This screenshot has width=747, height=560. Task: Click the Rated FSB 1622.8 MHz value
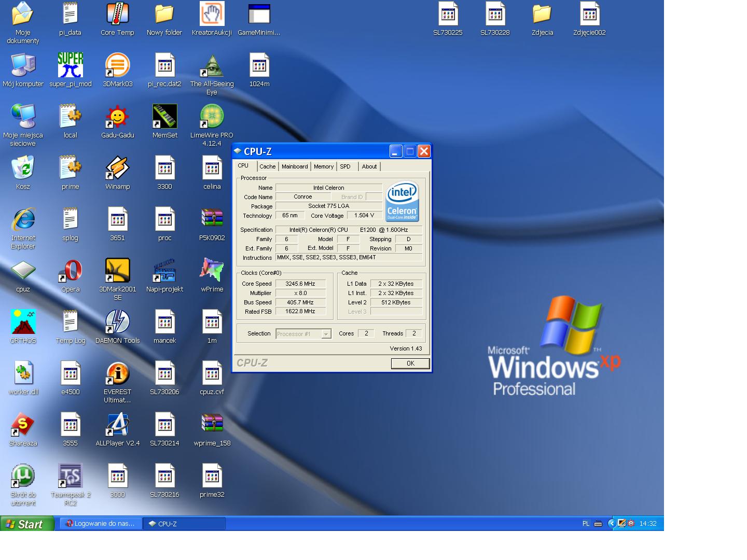click(300, 312)
